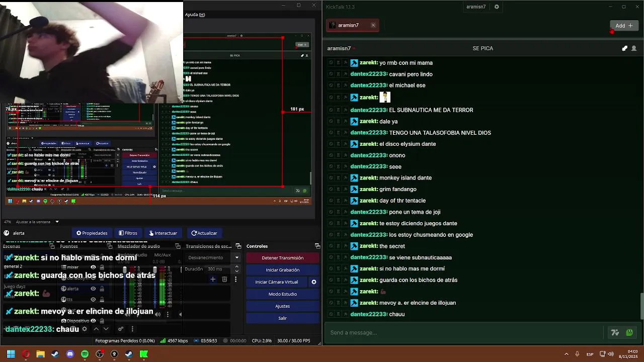Click Iniciar Grabación button
Image resolution: width=644 pixels, height=362 pixels.
[x=282, y=270]
